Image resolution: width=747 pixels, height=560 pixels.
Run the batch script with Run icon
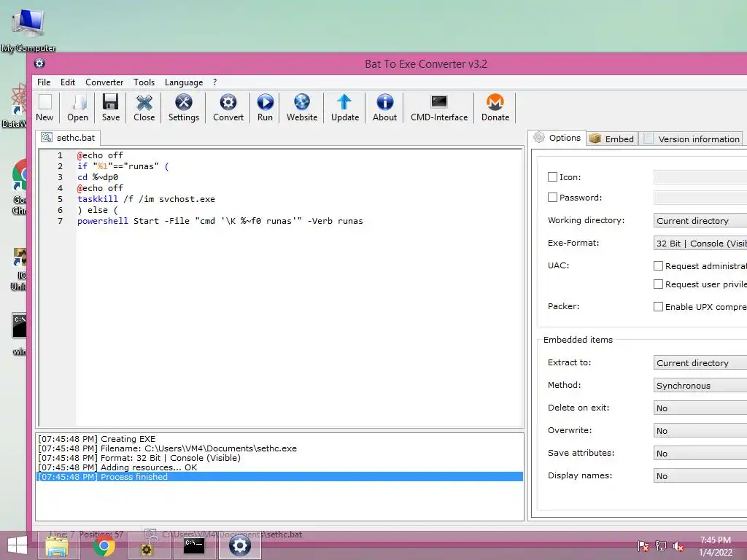pos(265,108)
